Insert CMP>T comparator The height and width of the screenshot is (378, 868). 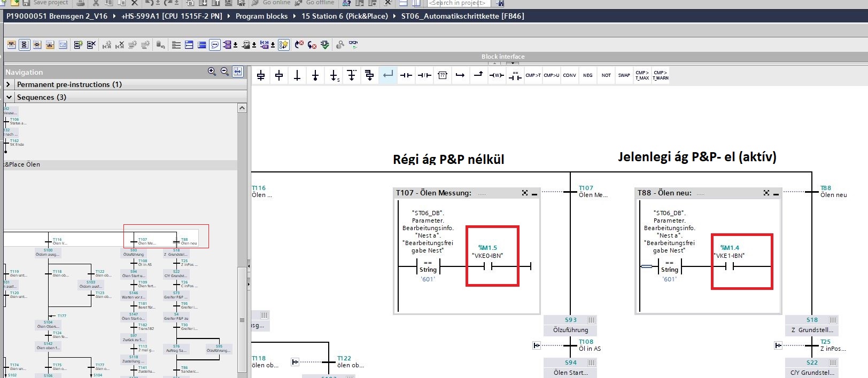click(x=533, y=75)
